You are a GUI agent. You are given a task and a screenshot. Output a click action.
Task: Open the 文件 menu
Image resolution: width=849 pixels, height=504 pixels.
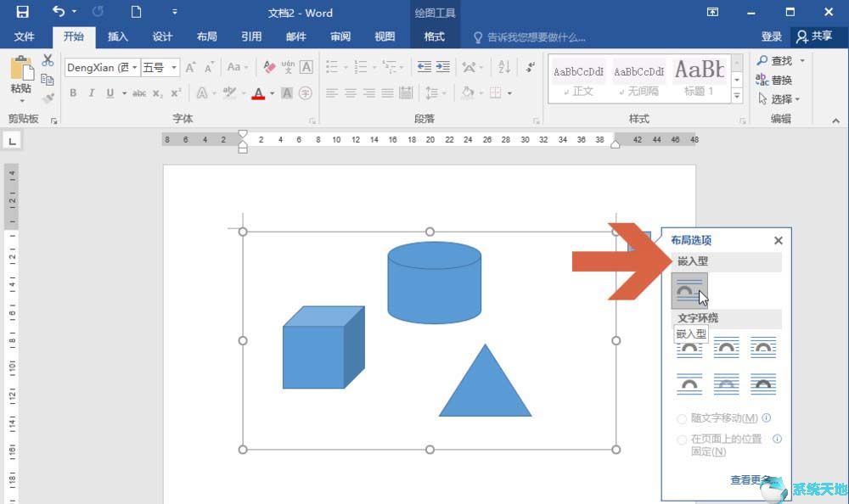coord(24,36)
